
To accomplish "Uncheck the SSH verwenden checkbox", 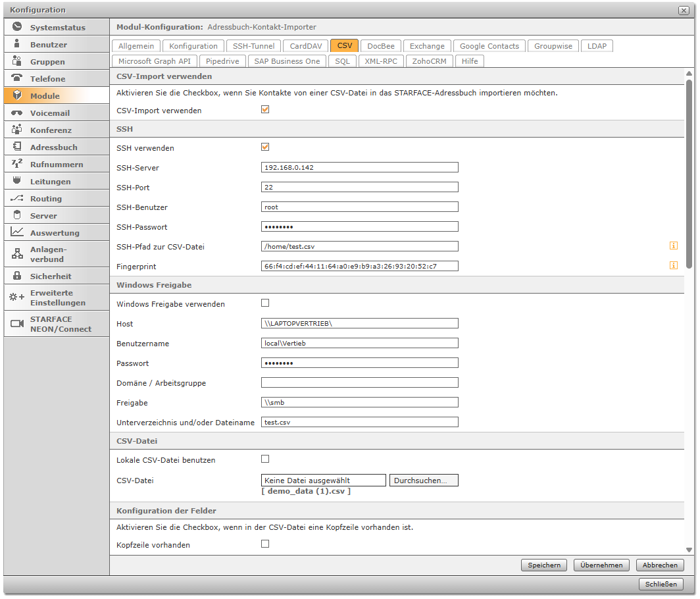I will 265,147.
